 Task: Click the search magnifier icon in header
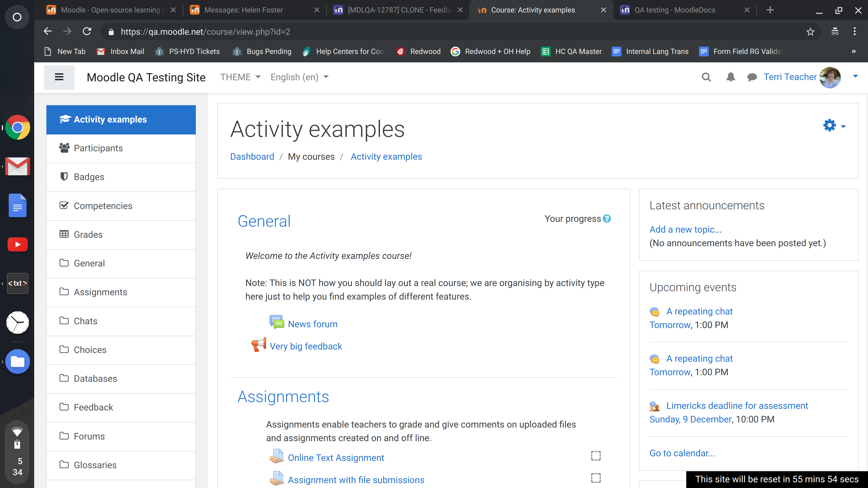(706, 77)
